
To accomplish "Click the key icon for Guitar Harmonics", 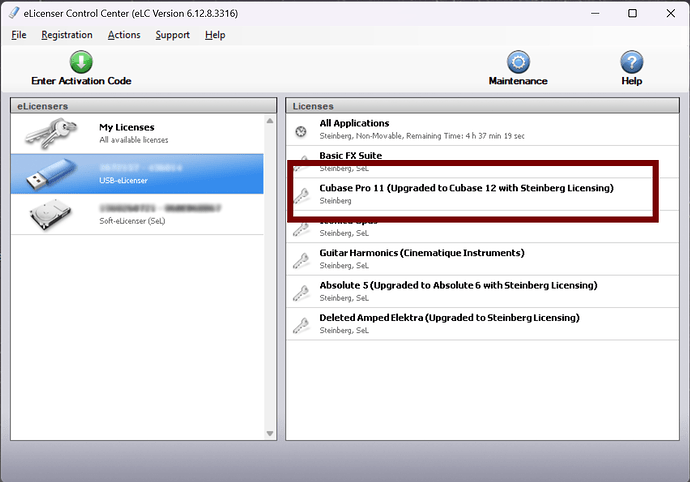I will click(301, 260).
